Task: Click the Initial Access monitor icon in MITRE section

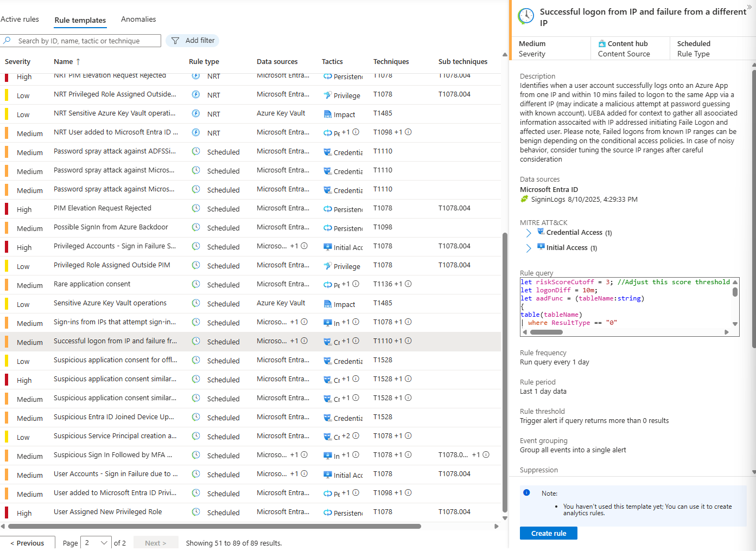Action: click(x=541, y=246)
